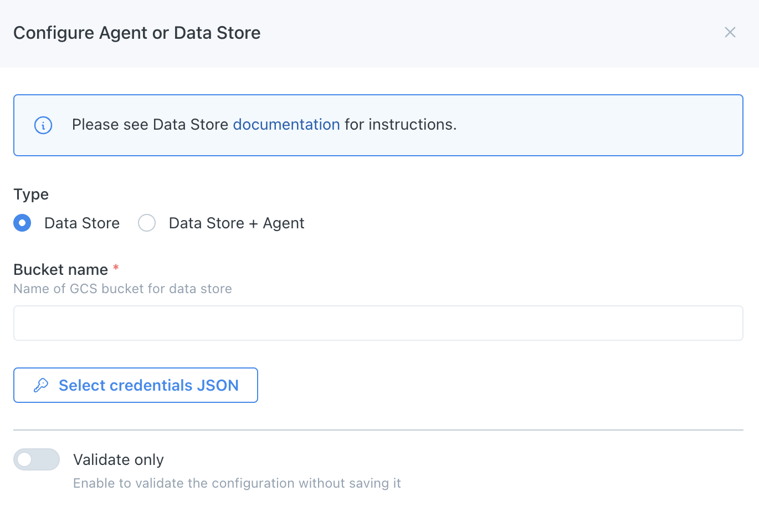
Task: Click the 'Type' section label
Action: tap(31, 195)
